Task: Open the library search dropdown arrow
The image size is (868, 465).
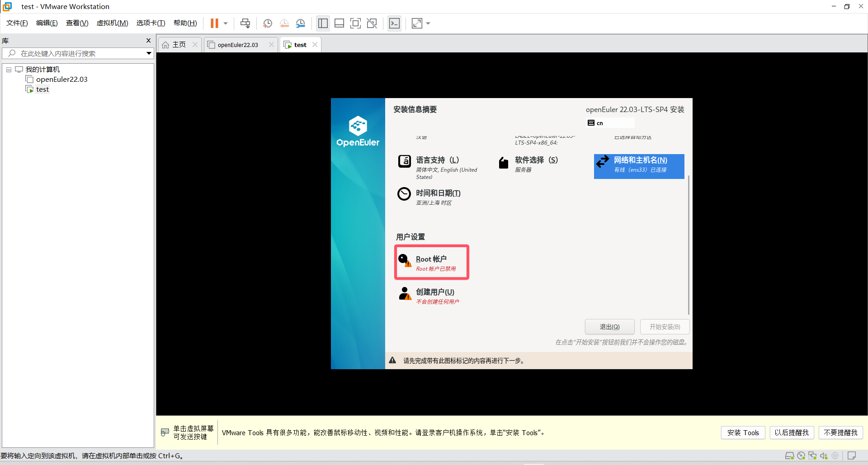Action: [149, 53]
